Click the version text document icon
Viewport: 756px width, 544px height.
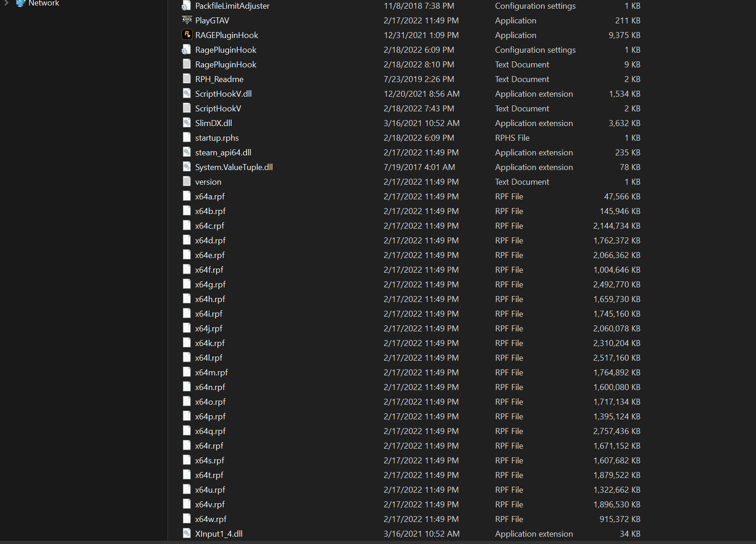187,181
